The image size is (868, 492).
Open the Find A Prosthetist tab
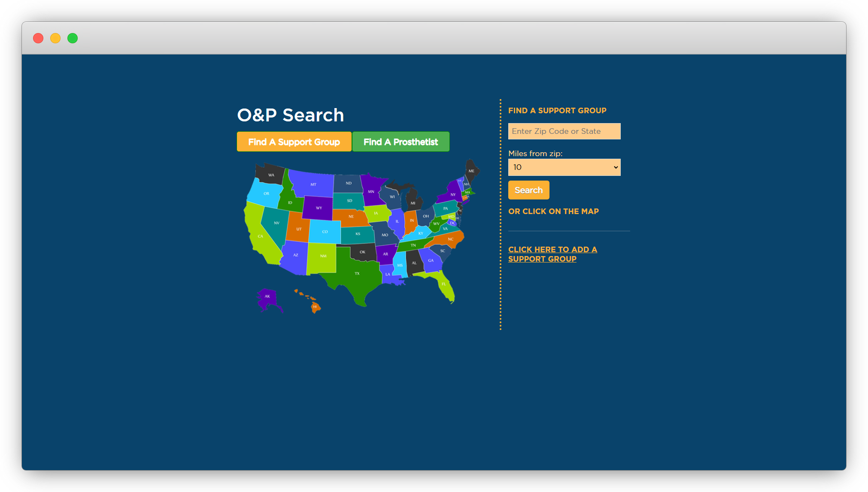click(x=401, y=142)
